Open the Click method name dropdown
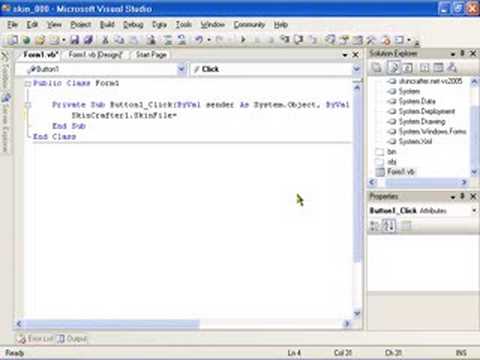This screenshot has height=360, width=480. click(356, 69)
